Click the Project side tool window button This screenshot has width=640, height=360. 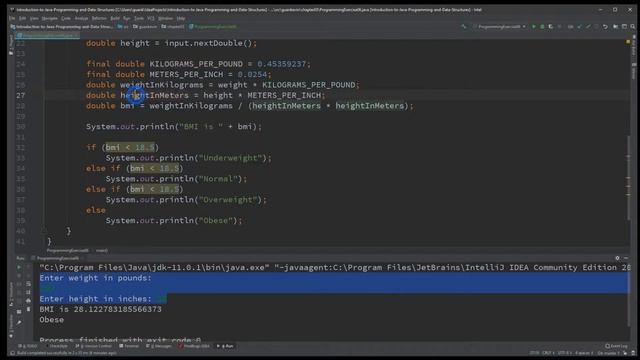click(x=11, y=45)
